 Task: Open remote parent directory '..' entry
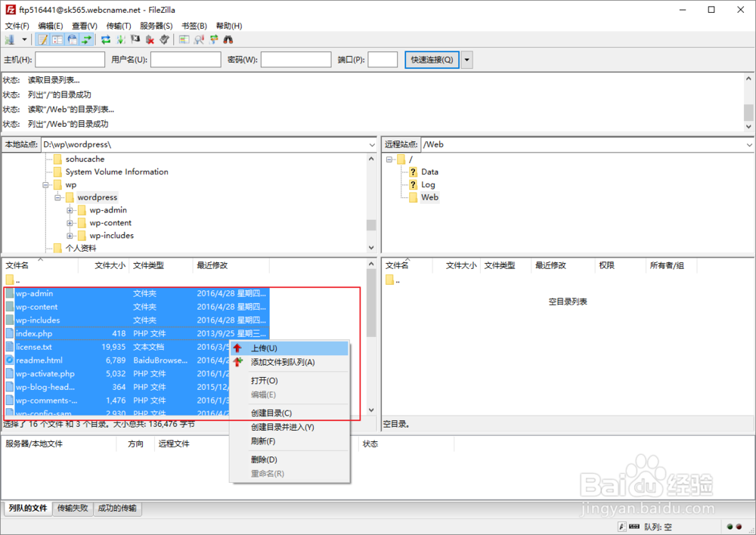[x=393, y=280]
